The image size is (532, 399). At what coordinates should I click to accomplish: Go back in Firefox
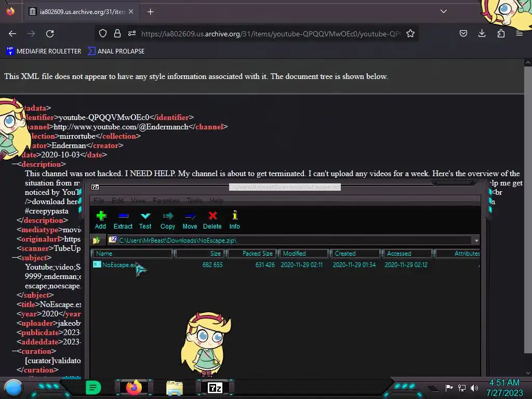[x=12, y=34]
